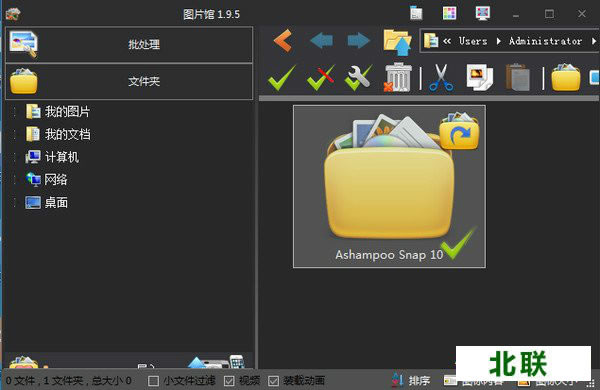Screen dimensions: 600x390
Task: Click the deselect checkmark with red cross
Action: 321,78
